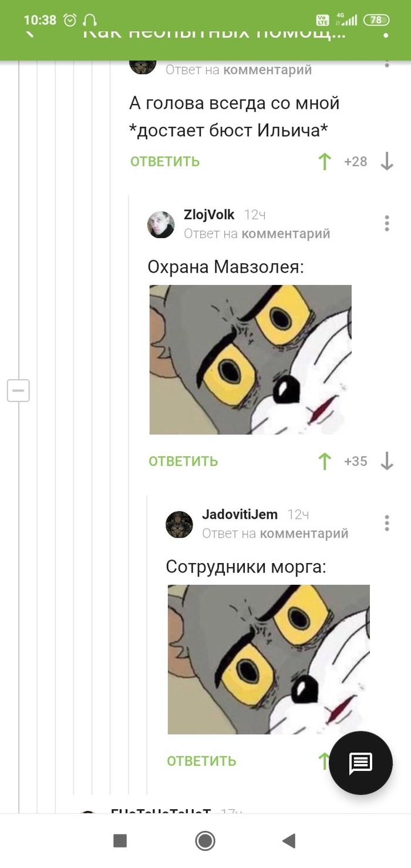Image resolution: width=411 pixels, height=868 pixels.
Task: Reply to JadovitiJem's morgue comment
Action: coord(201,761)
